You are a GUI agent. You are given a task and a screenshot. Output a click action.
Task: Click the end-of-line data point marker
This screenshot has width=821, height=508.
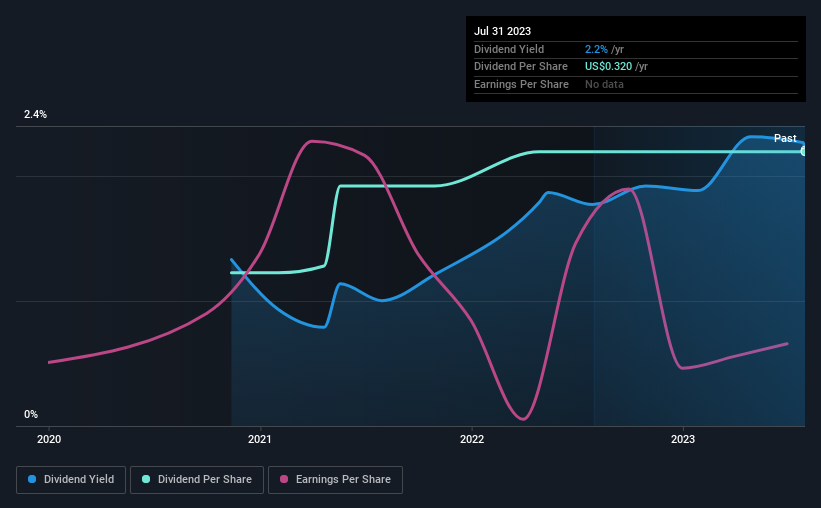tap(804, 151)
